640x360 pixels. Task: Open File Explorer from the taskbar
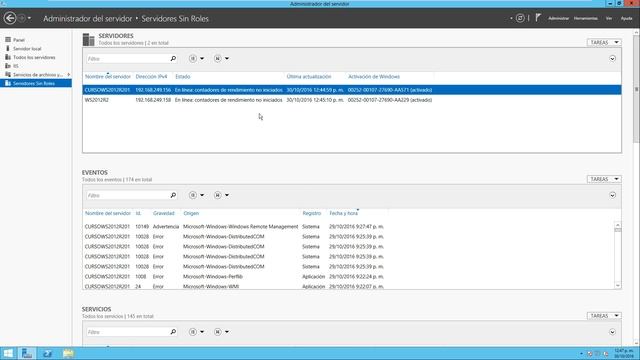point(68,353)
